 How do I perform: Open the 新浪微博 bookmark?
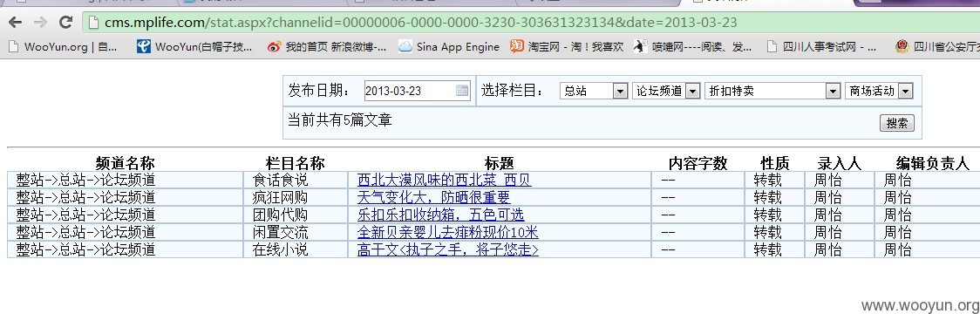coord(326,46)
